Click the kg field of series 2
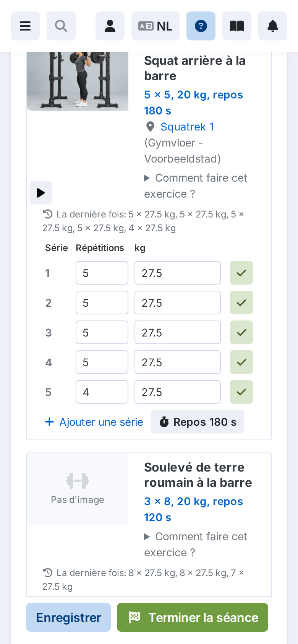 click(x=178, y=303)
